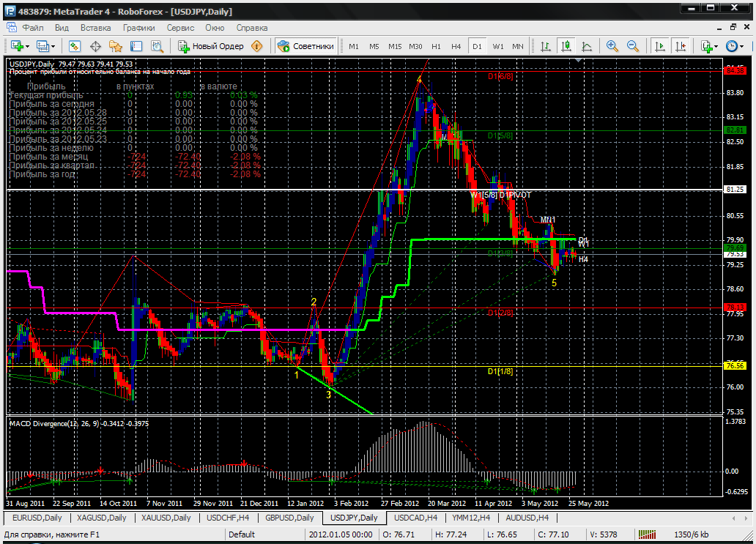The width and height of the screenshot is (756, 544).
Task: Click the Market Watch icon
Action: (x=75, y=46)
